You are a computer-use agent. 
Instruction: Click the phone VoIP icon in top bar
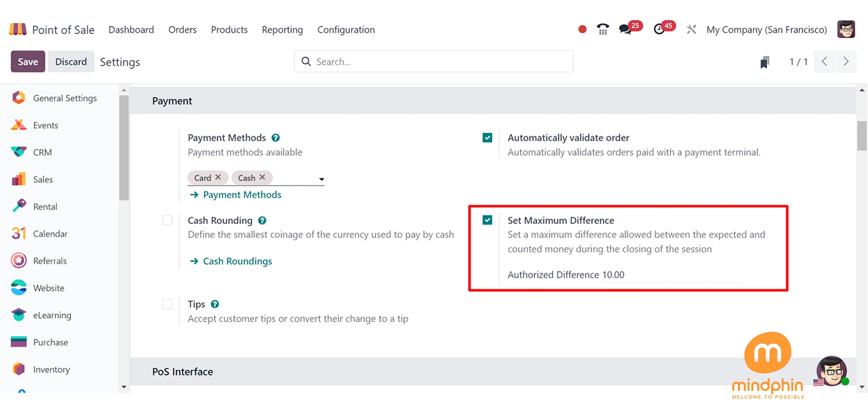point(603,29)
